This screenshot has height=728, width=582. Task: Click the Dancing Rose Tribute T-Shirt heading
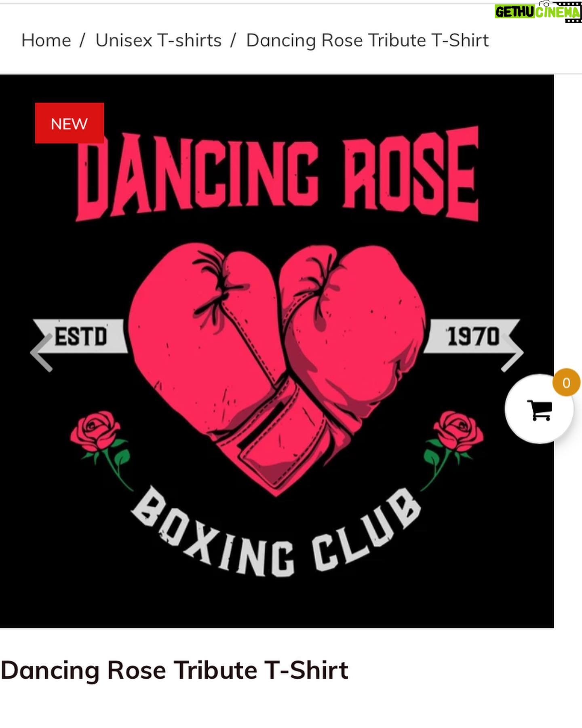pos(174,670)
